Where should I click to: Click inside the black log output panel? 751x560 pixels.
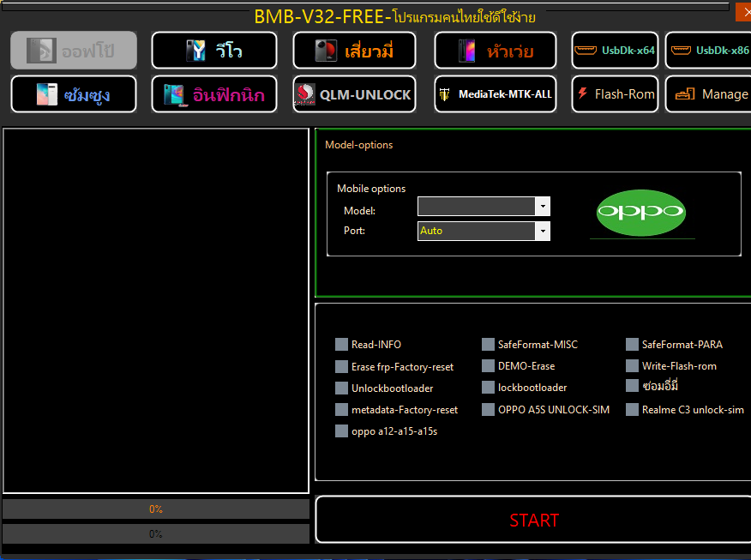coord(156,310)
